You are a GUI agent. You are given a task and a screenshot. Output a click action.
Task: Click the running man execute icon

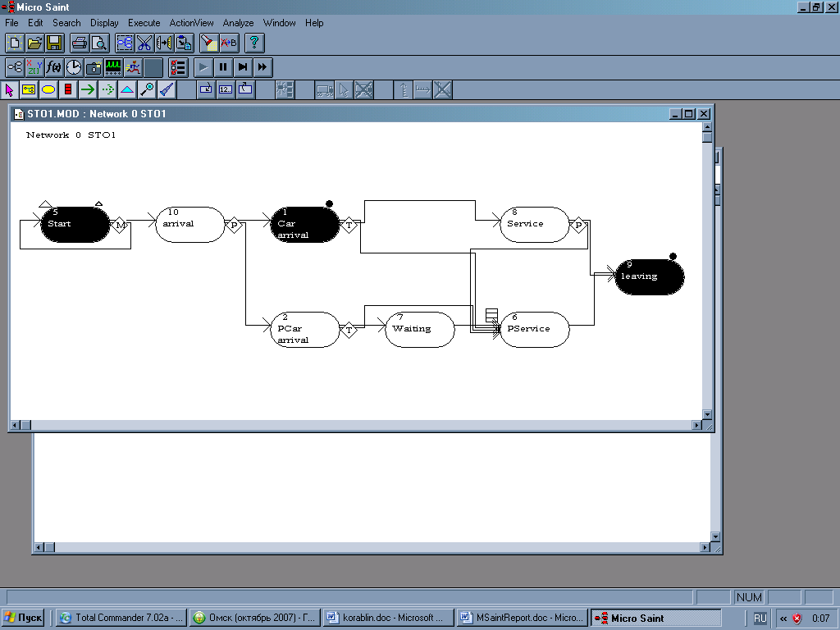pos(133,67)
